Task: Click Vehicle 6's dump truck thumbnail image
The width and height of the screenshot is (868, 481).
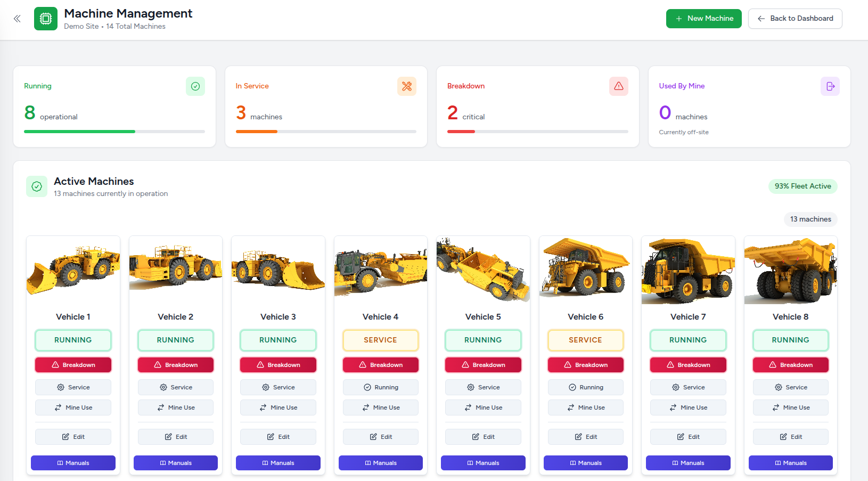Action: coord(585,269)
